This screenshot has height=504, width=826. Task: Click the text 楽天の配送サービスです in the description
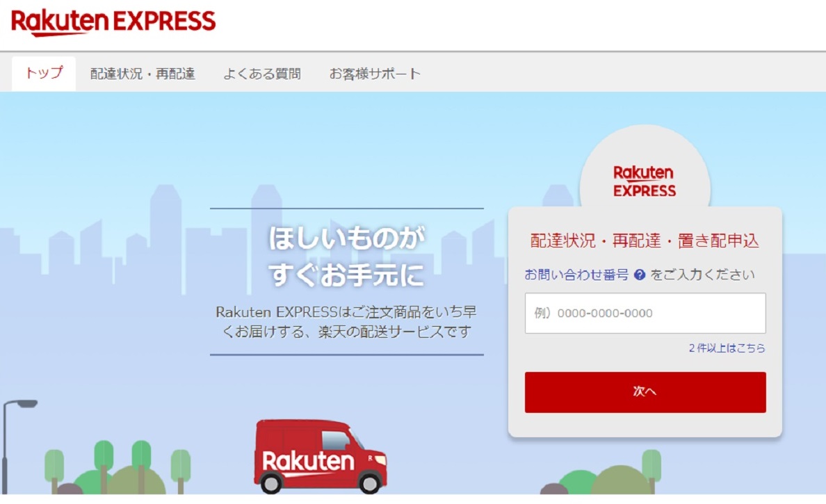pyautogui.click(x=394, y=332)
